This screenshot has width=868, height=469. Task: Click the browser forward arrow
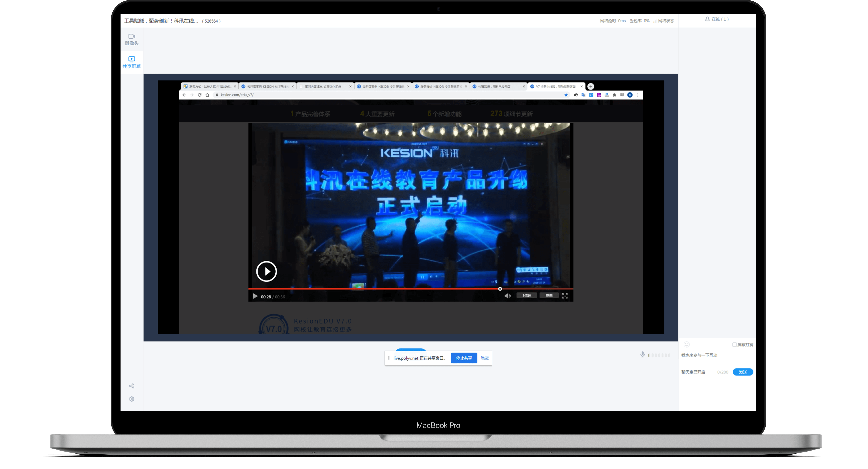point(192,95)
